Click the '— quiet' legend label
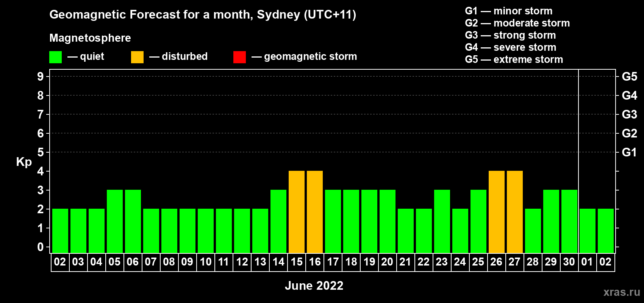This screenshot has width=644, height=303. click(x=86, y=56)
